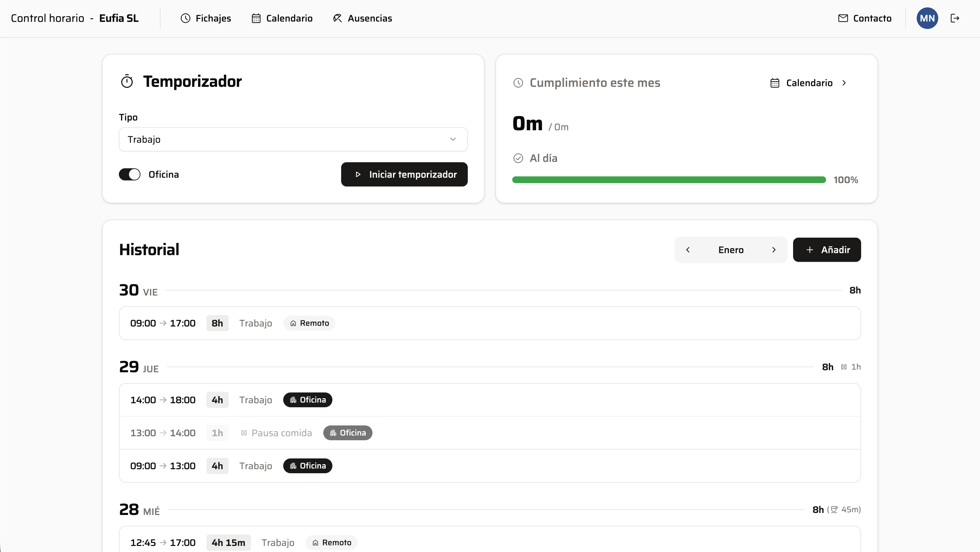Go to next month after Enero
The height and width of the screenshot is (552, 980).
point(774,250)
